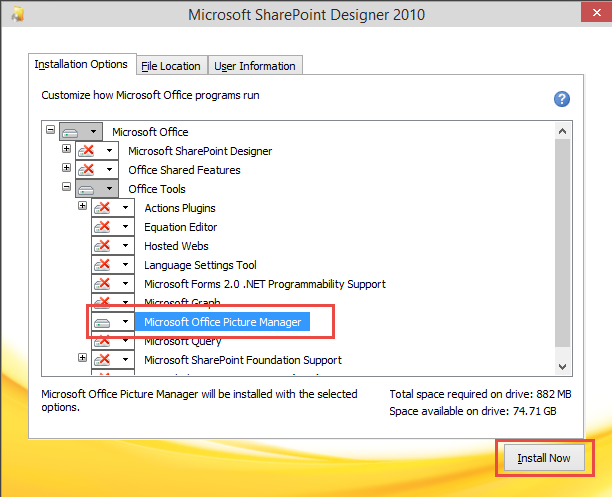
Task: Click the Install Now button
Action: 544,458
